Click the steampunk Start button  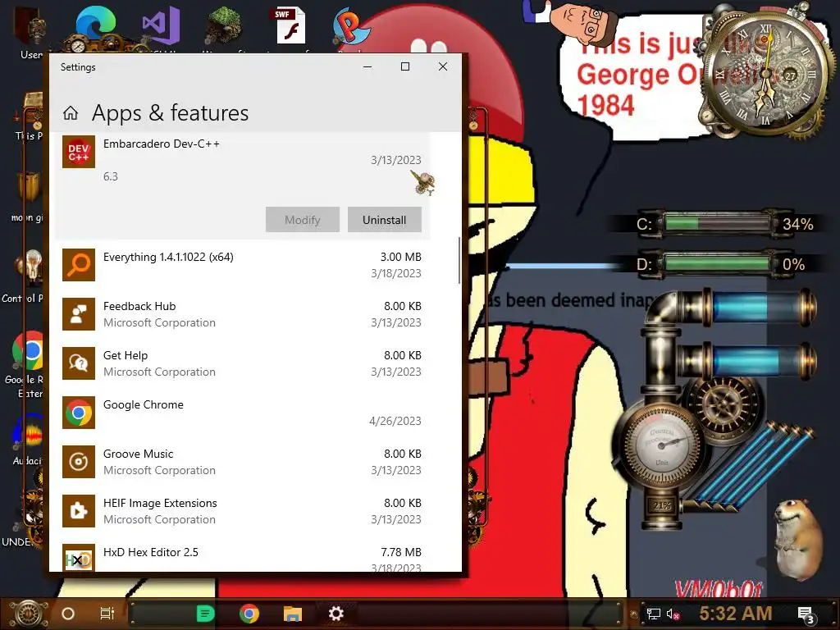click(28, 614)
